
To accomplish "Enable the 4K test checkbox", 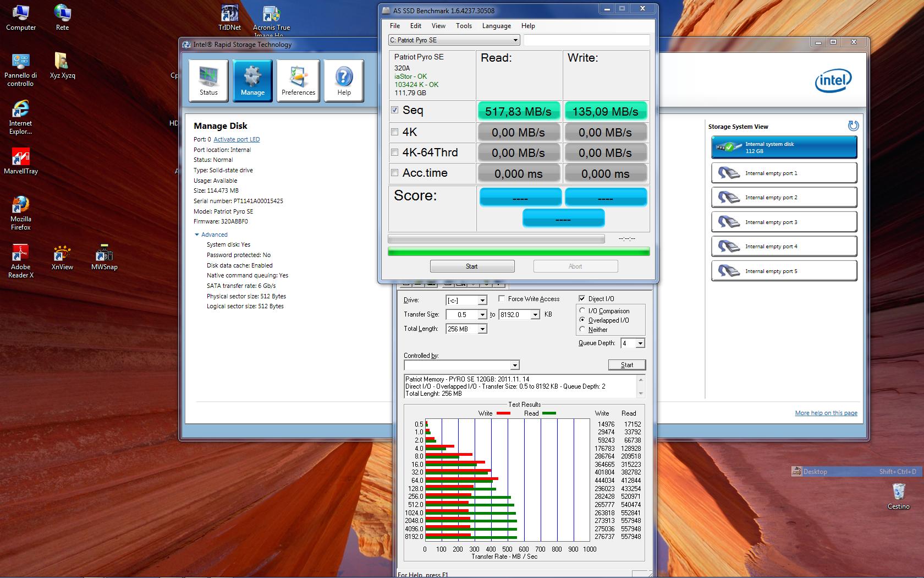I will tap(394, 132).
